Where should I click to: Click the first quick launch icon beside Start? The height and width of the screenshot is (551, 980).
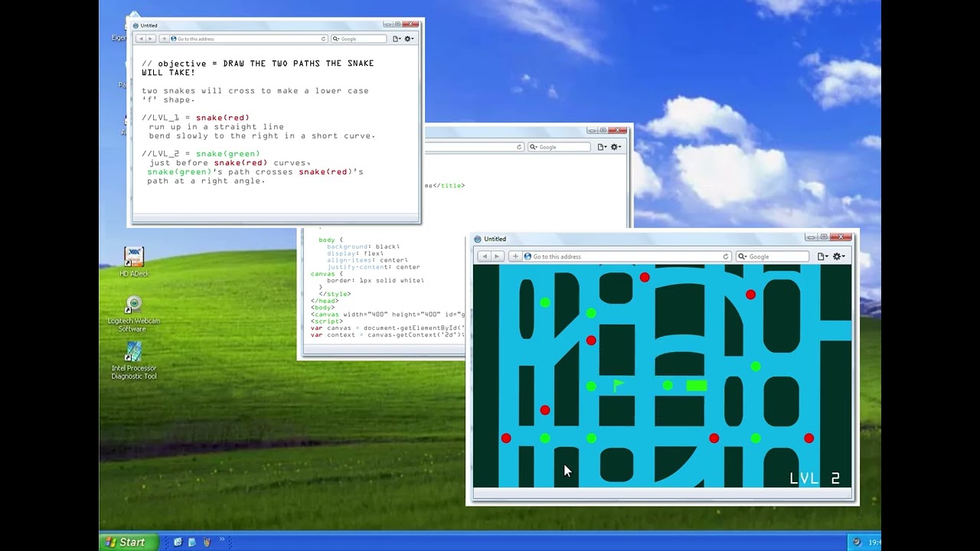point(178,542)
